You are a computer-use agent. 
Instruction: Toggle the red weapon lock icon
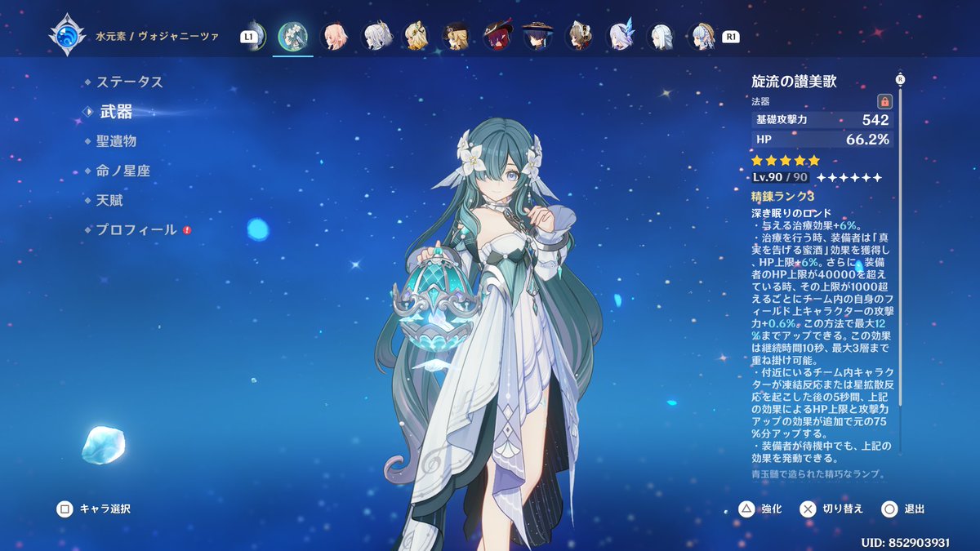pos(884,102)
